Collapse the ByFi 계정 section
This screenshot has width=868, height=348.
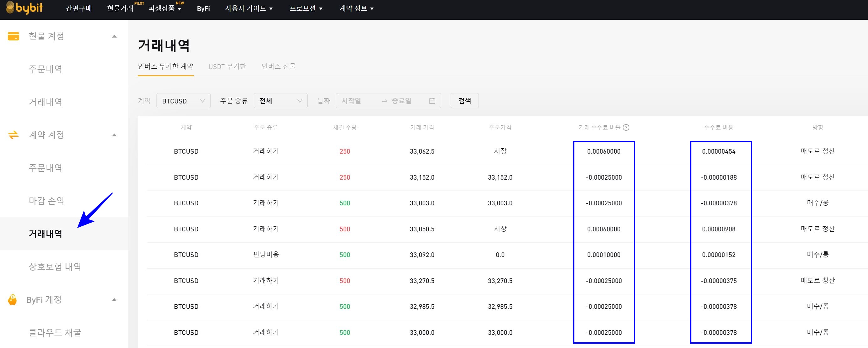point(114,299)
